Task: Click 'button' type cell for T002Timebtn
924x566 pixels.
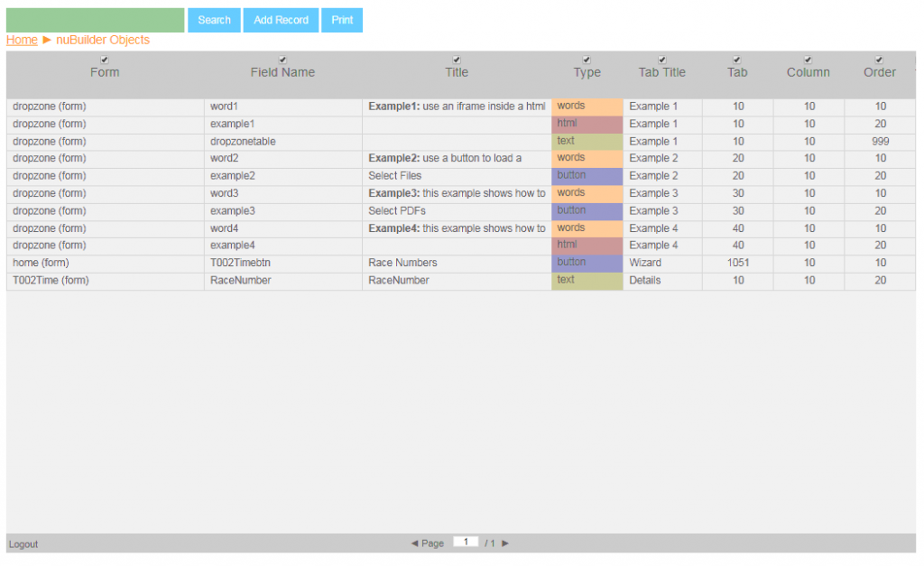Action: click(x=587, y=263)
